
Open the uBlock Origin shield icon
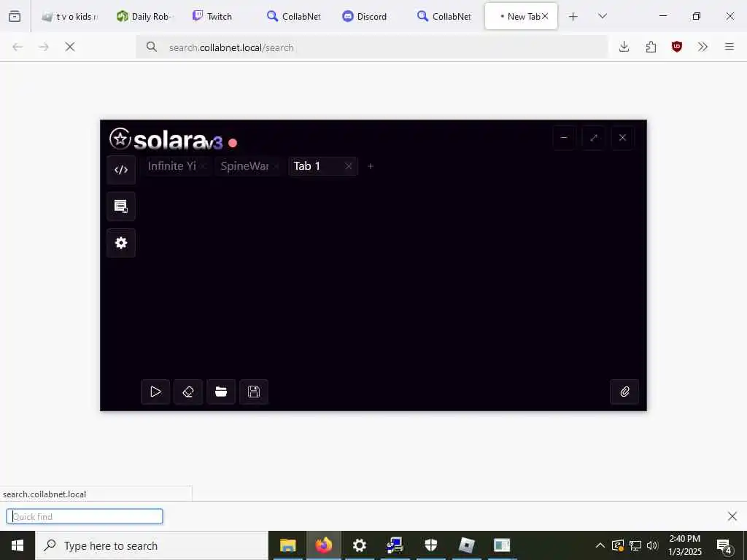676,47
